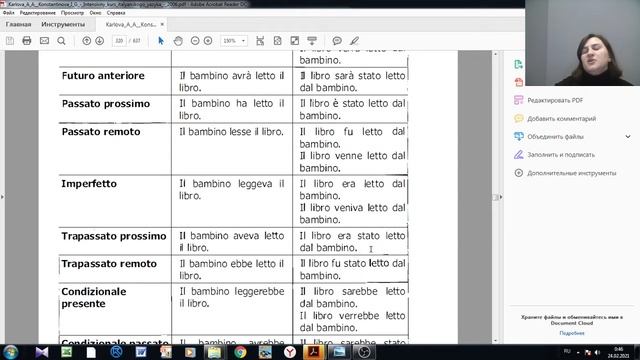
Task: Add a sticky note comment icon
Action: tap(337, 41)
